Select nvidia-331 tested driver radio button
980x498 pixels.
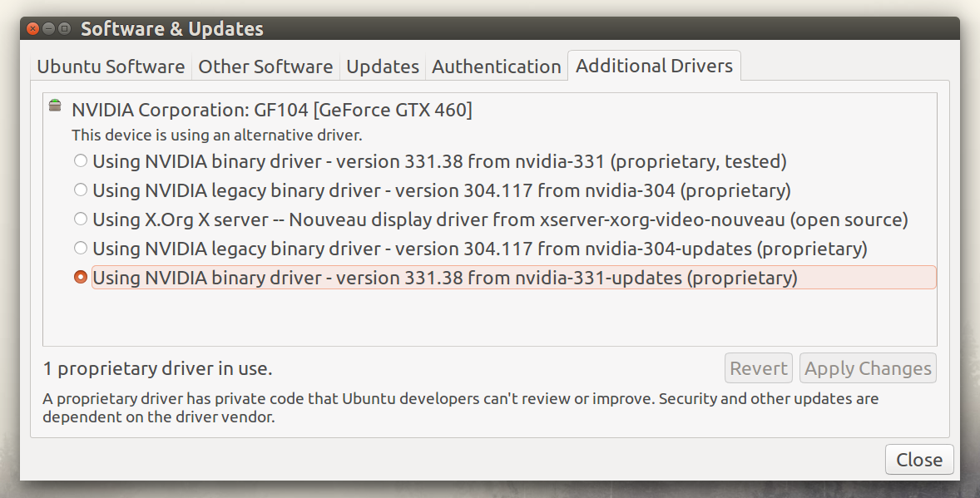tap(81, 160)
